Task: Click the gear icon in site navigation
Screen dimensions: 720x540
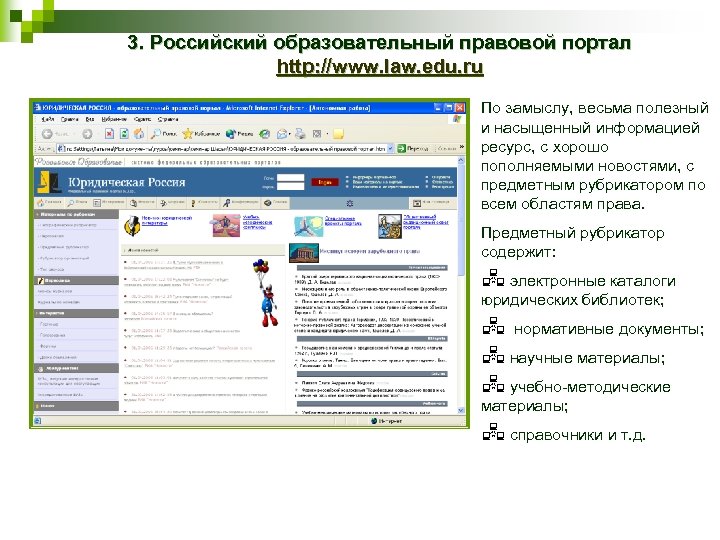Action: coord(349,203)
